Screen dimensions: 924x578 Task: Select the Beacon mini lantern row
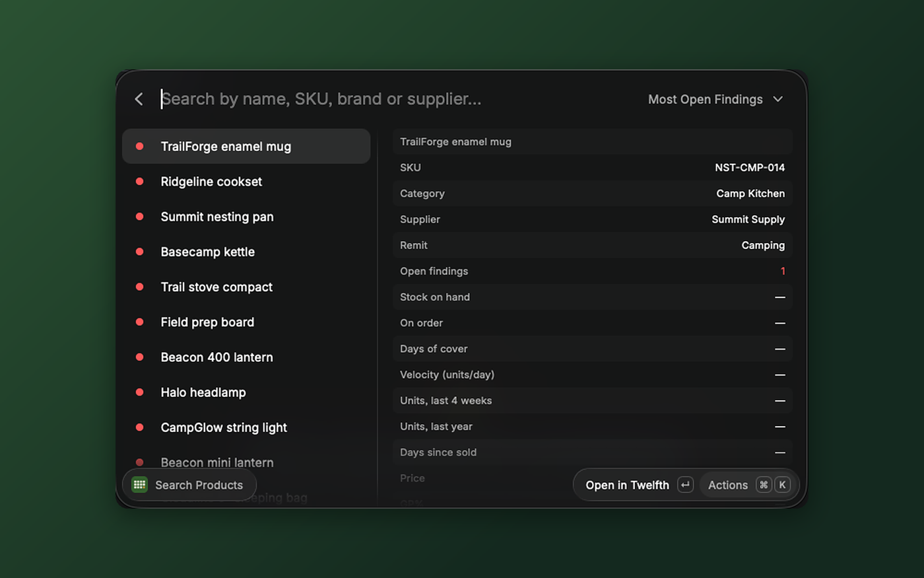click(246, 462)
